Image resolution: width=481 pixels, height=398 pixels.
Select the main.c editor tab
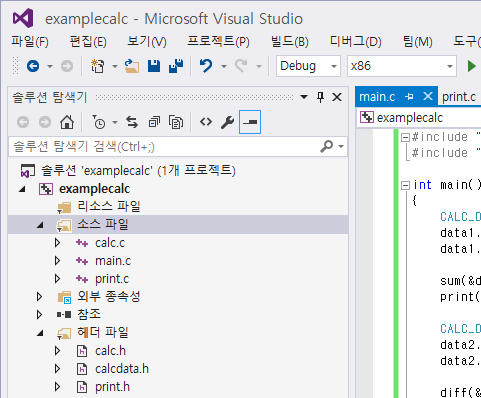(377, 97)
